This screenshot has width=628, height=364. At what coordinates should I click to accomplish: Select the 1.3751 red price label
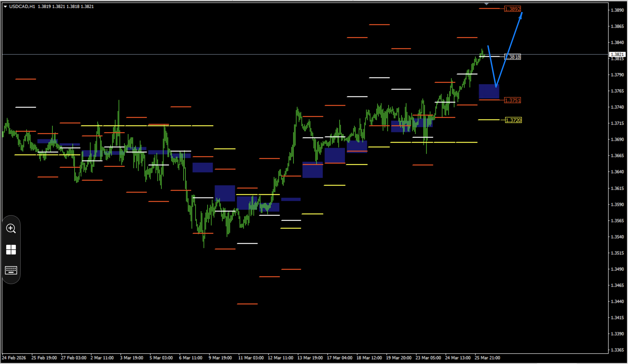(512, 100)
